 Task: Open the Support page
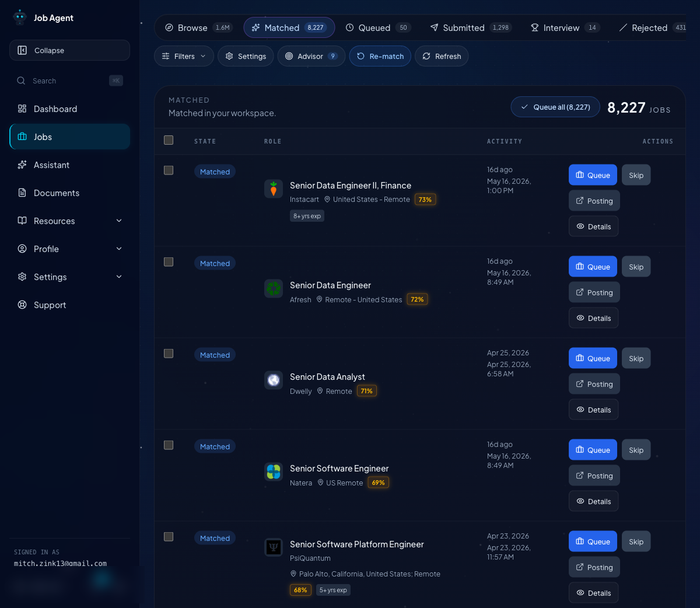point(69,305)
